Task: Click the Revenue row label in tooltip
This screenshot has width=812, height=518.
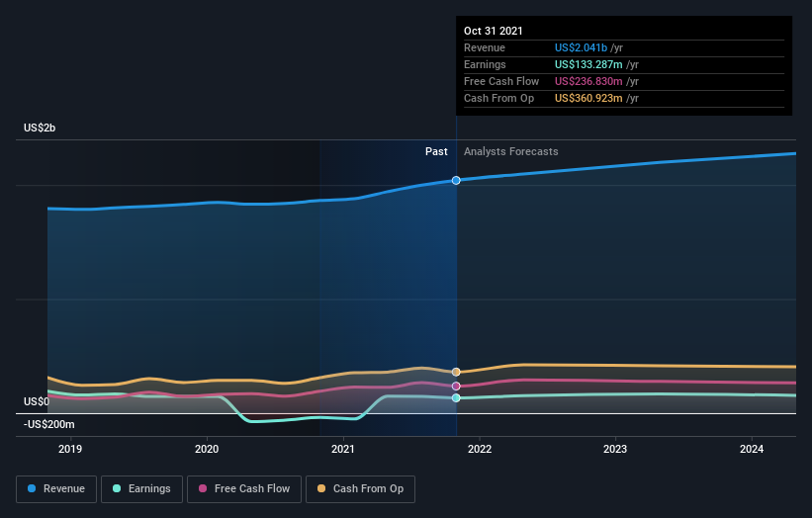Action: coord(485,47)
